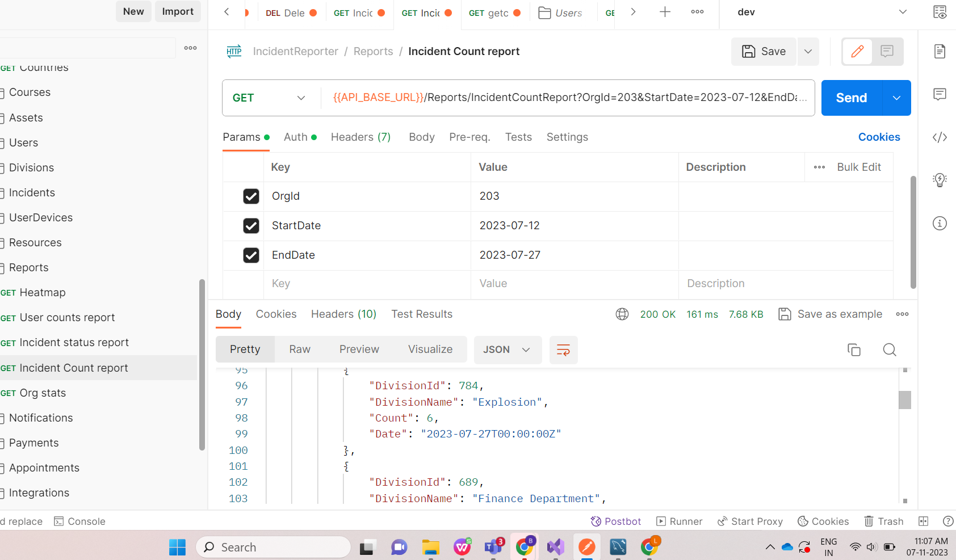This screenshot has width=956, height=560.
Task: Click the request info icon in sidebar
Action: coord(940,223)
